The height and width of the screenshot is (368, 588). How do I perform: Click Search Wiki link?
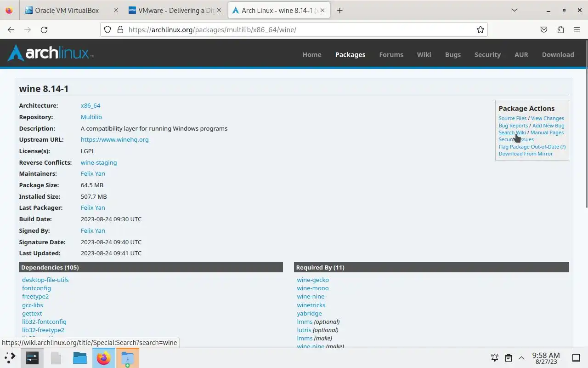pos(512,132)
